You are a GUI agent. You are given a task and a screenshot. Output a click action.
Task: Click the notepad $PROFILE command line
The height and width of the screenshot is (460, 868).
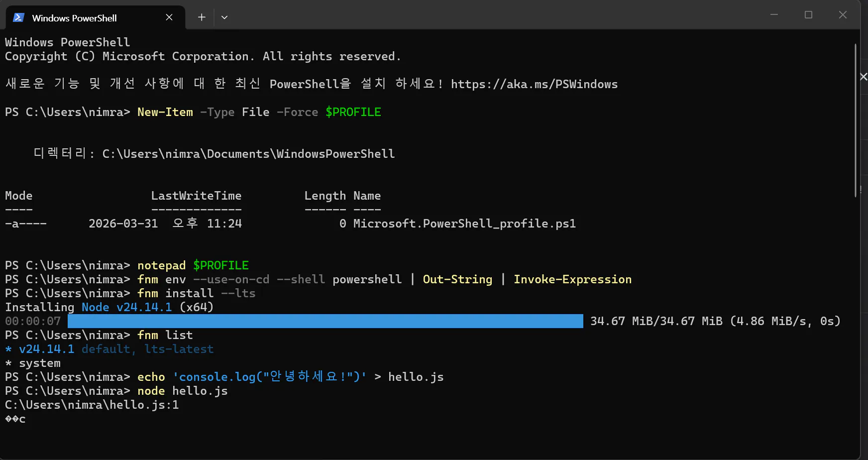tap(193, 265)
